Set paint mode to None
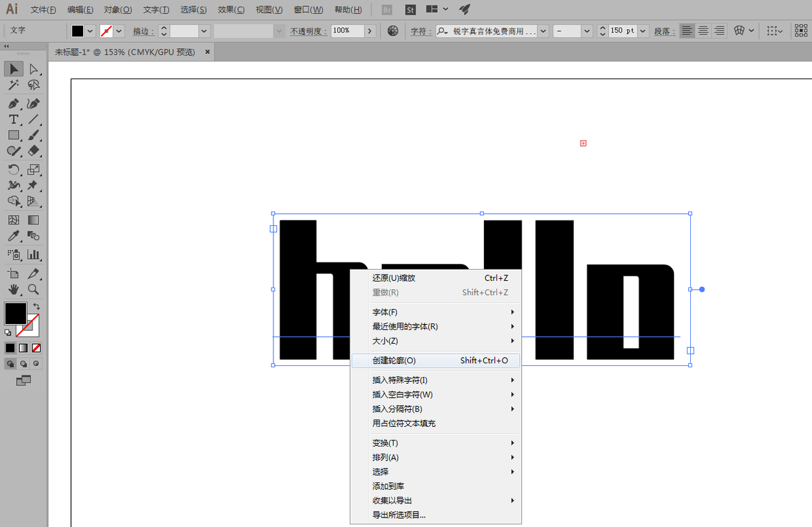The height and width of the screenshot is (527, 812). (x=37, y=348)
